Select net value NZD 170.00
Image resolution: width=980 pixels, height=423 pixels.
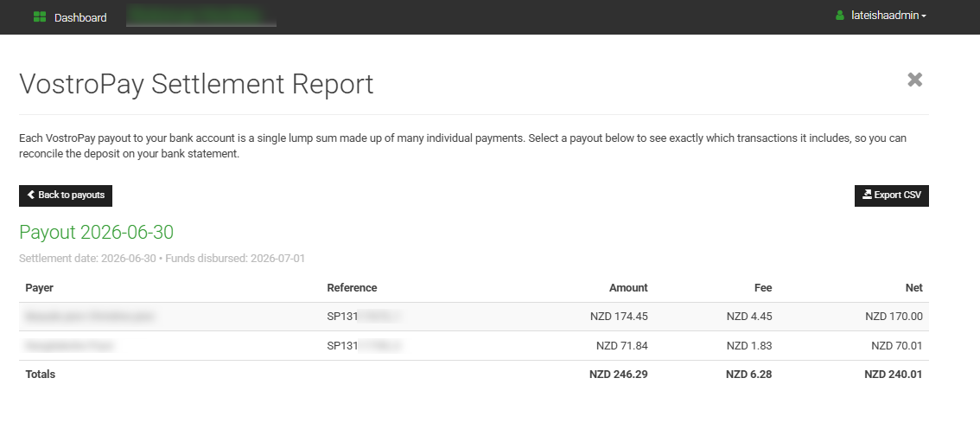[x=894, y=317]
